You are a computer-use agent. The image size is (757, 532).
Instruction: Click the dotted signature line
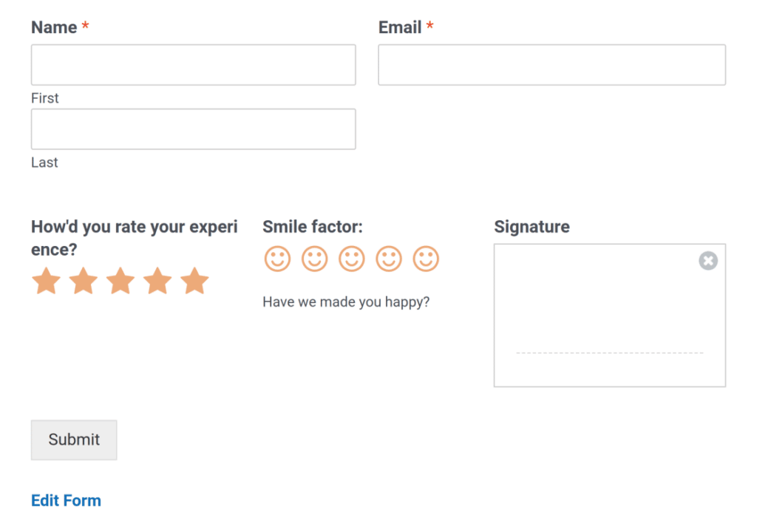[x=609, y=353]
